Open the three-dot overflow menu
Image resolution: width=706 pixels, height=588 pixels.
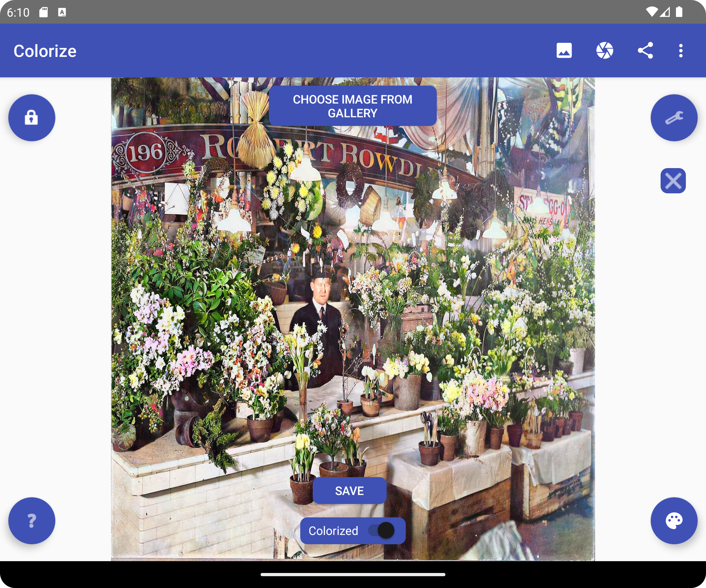(680, 51)
